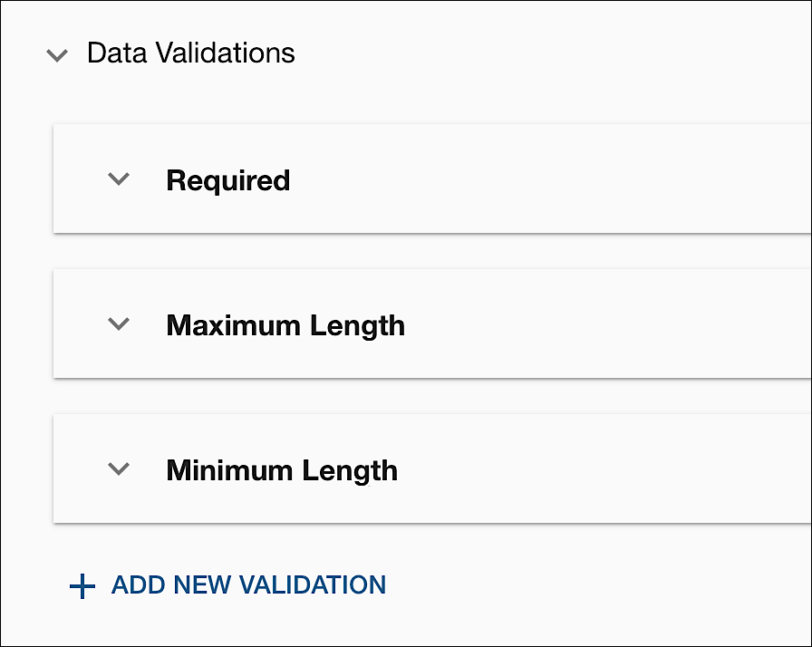Viewport: 812px width, 647px height.
Task: Click the Required validation heading
Action: pyautogui.click(x=227, y=180)
